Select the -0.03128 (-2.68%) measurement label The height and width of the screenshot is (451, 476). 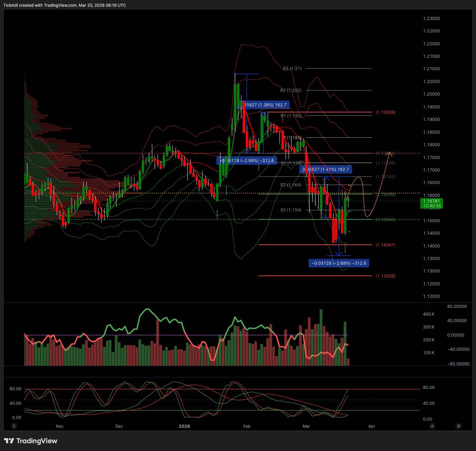pyautogui.click(x=339, y=263)
